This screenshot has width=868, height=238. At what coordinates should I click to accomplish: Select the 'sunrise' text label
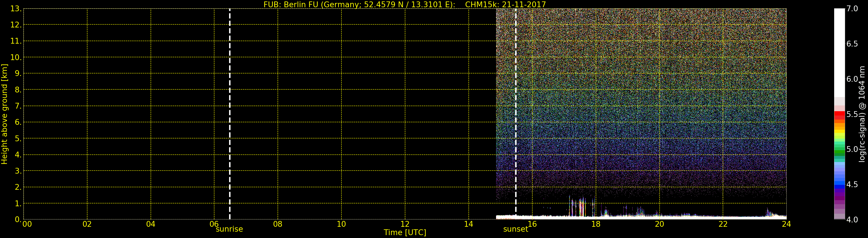(229, 229)
